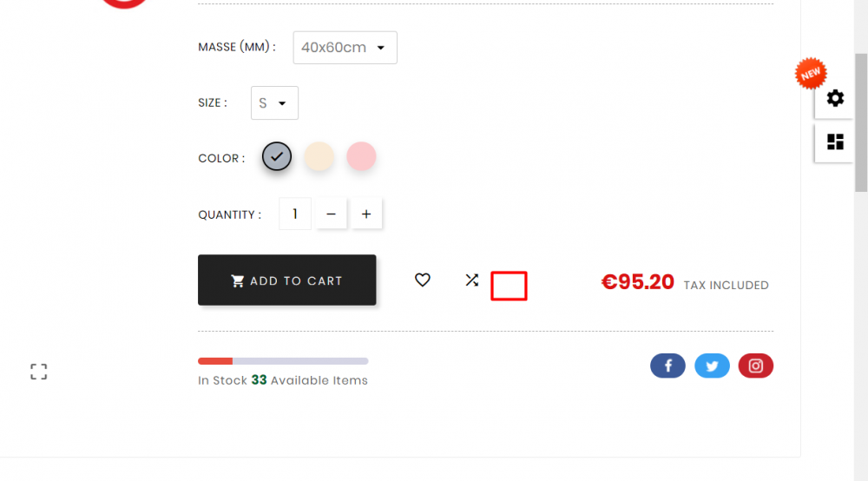Increase quantity with plus button
Viewport: 868px width, 481px height.
point(366,214)
